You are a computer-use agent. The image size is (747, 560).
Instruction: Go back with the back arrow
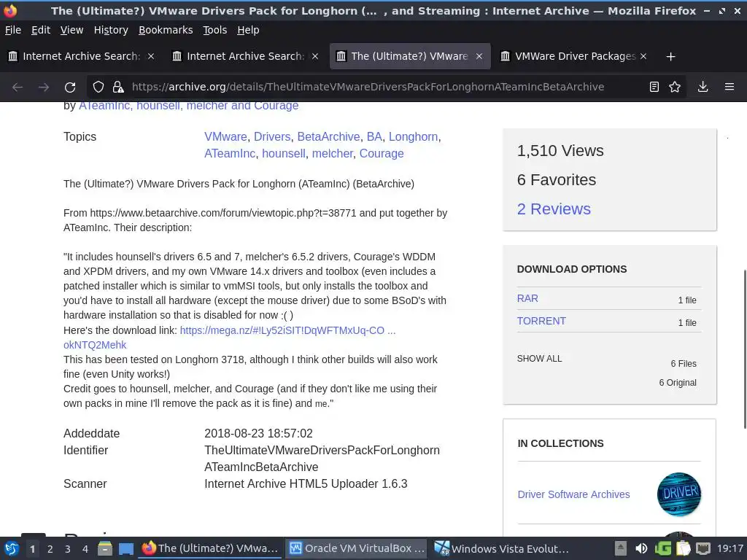click(x=18, y=87)
